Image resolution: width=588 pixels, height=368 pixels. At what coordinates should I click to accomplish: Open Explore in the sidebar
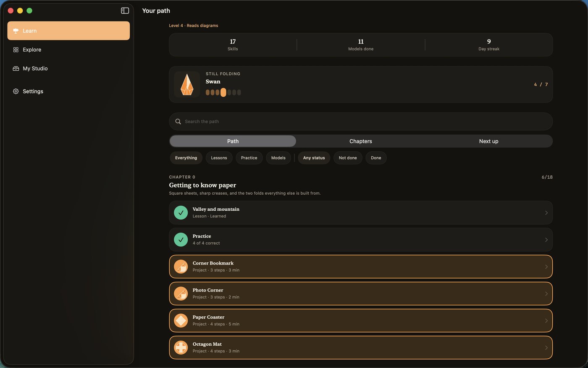(68, 50)
